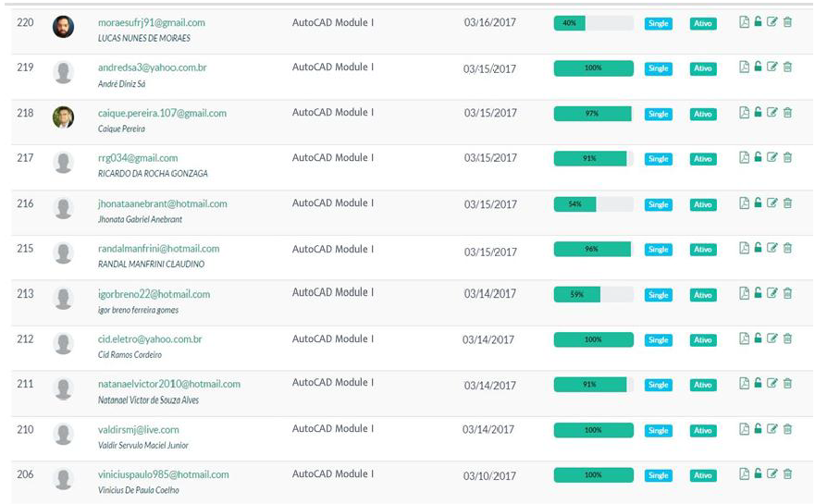
Task: Click Lucas Nunes de Moraes' profile photo
Action: coord(63,27)
